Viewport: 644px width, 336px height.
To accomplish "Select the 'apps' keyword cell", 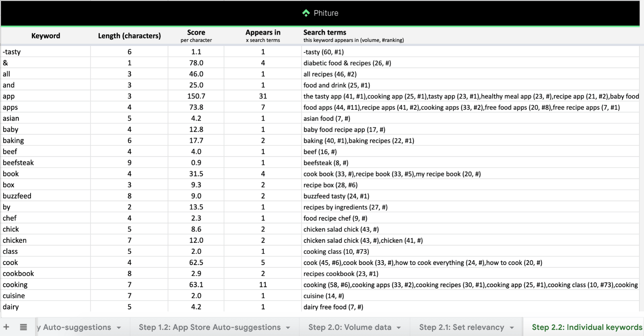I will [45, 107].
